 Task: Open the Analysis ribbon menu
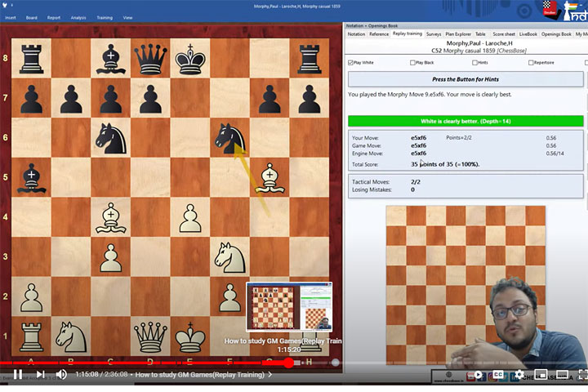coord(78,16)
